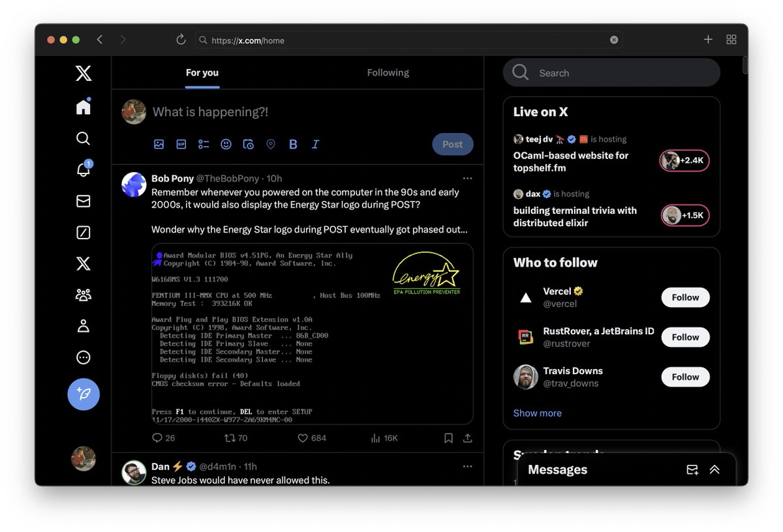This screenshot has width=783, height=532.
Task: Open Grok slash-box icon in sidebar
Action: tap(84, 232)
